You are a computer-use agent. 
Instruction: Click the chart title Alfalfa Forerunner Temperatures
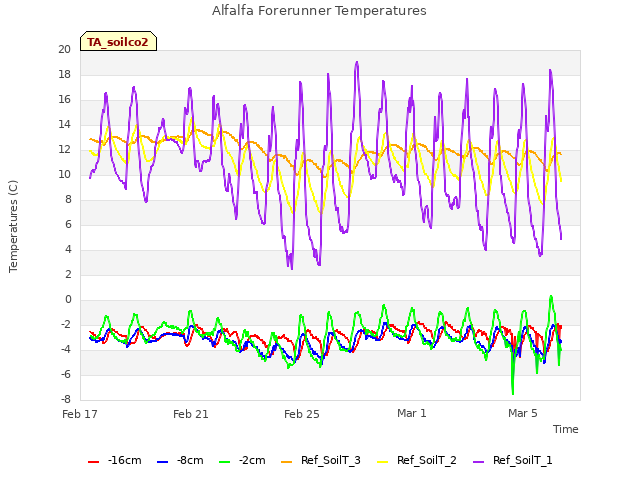[x=319, y=11]
